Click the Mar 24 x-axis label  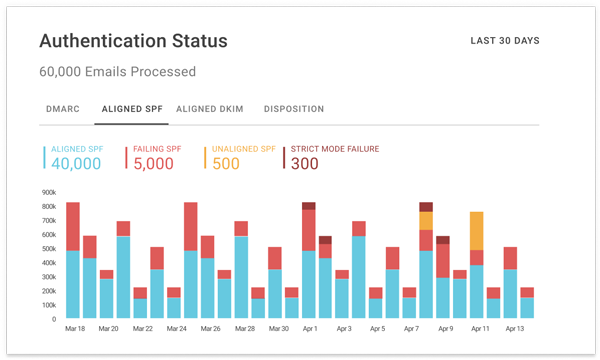click(177, 329)
